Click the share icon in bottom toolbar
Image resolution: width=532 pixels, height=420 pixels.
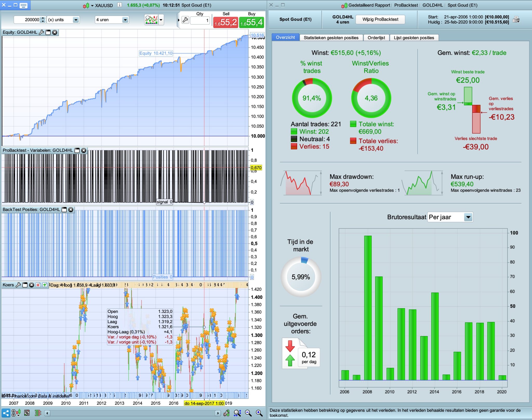6,413
